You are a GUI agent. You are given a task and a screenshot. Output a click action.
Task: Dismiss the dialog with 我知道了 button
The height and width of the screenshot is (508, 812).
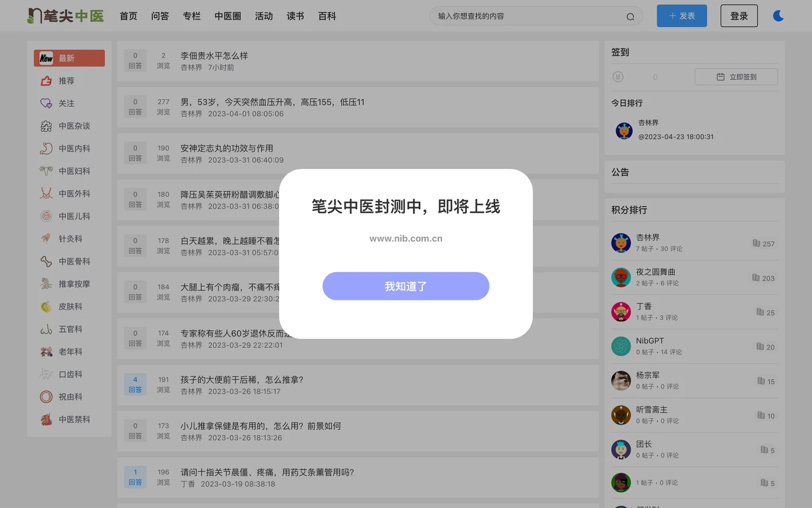(x=406, y=286)
